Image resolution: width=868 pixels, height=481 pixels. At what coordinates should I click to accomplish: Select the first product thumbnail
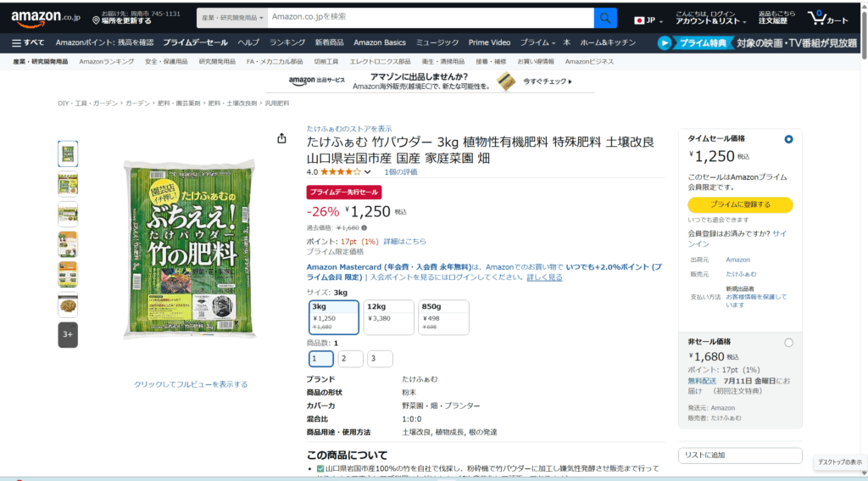[68, 154]
